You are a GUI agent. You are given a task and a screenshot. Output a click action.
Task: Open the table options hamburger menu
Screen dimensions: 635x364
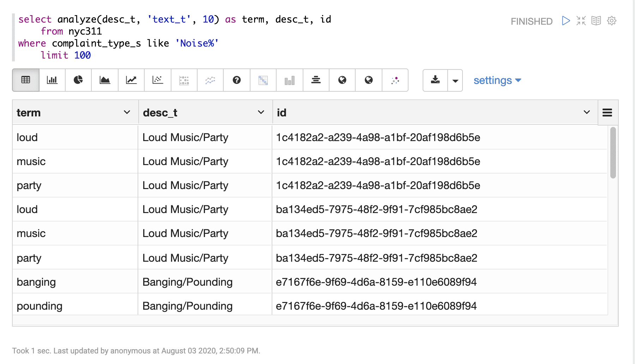pyautogui.click(x=607, y=112)
